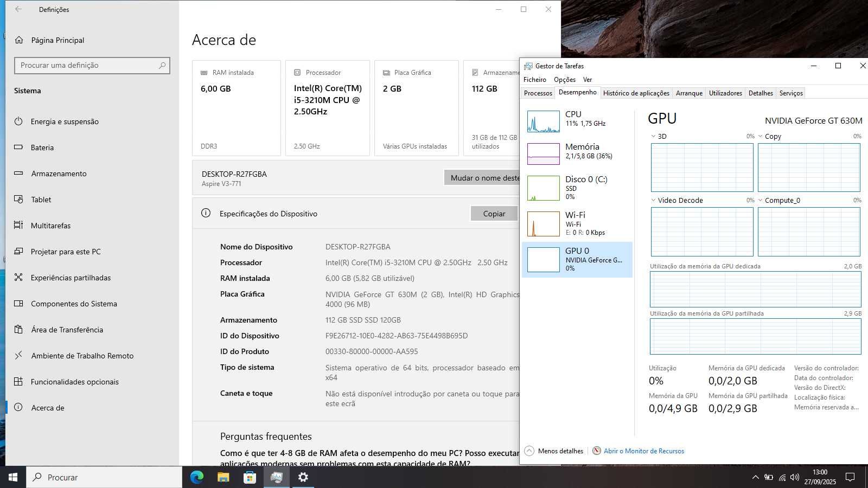Expand the 3D graph dropdown
Image resolution: width=868 pixels, height=488 pixels.
click(x=653, y=136)
